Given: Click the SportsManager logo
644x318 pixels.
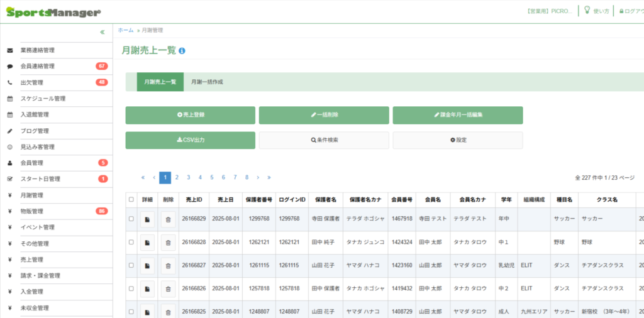Looking at the screenshot, I should (x=53, y=13).
